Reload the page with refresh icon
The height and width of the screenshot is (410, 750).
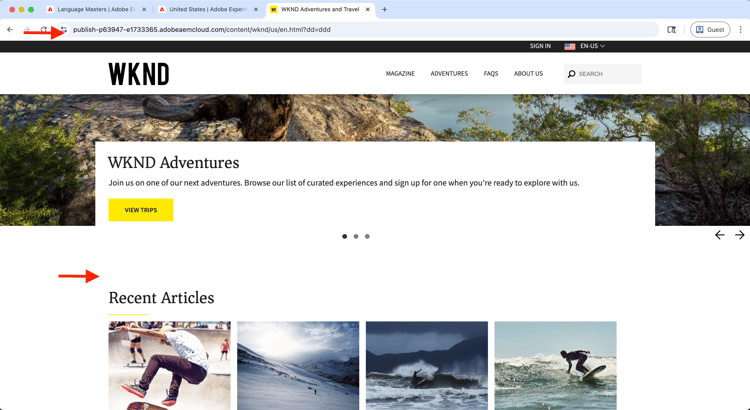pyautogui.click(x=44, y=30)
